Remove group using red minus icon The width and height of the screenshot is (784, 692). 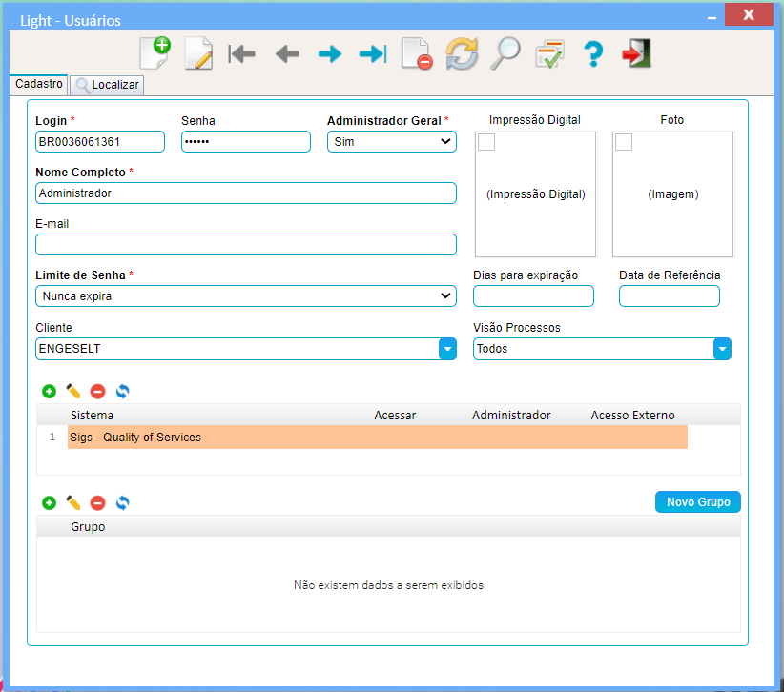tap(97, 502)
